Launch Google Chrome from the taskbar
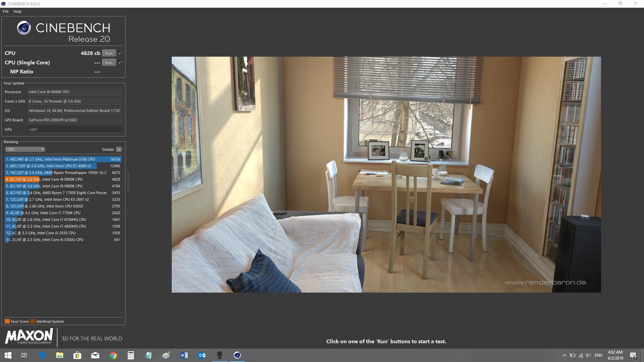The height and width of the screenshot is (362, 644). [113, 355]
